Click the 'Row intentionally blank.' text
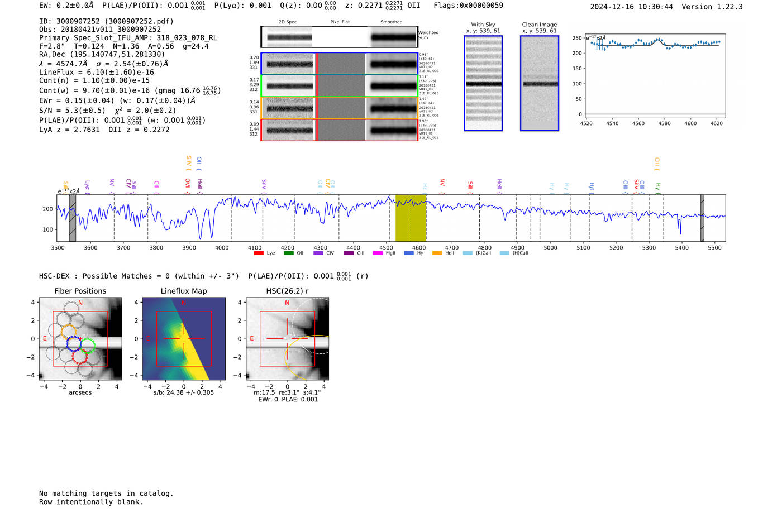The height and width of the screenshot is (532, 782). 91,502
